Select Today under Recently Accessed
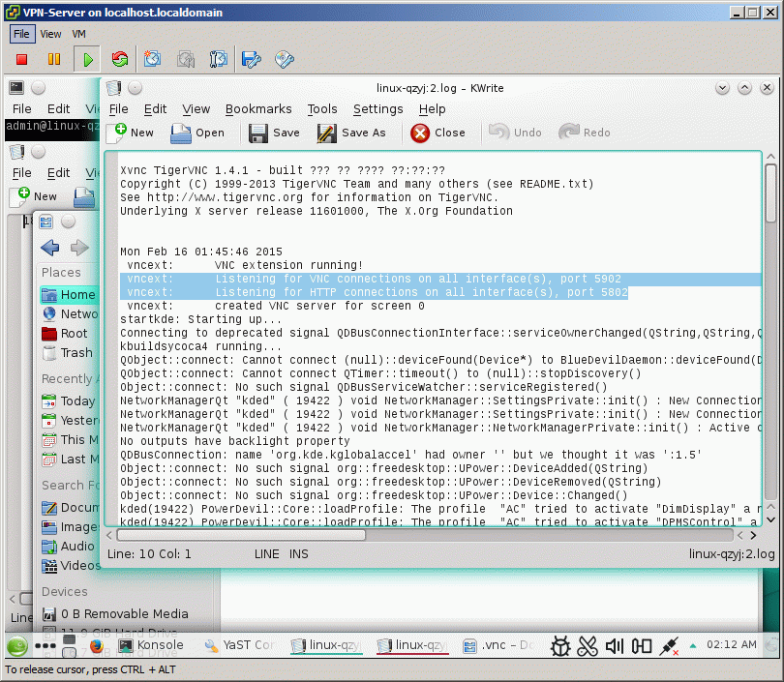The width and height of the screenshot is (784, 682). (x=70, y=400)
